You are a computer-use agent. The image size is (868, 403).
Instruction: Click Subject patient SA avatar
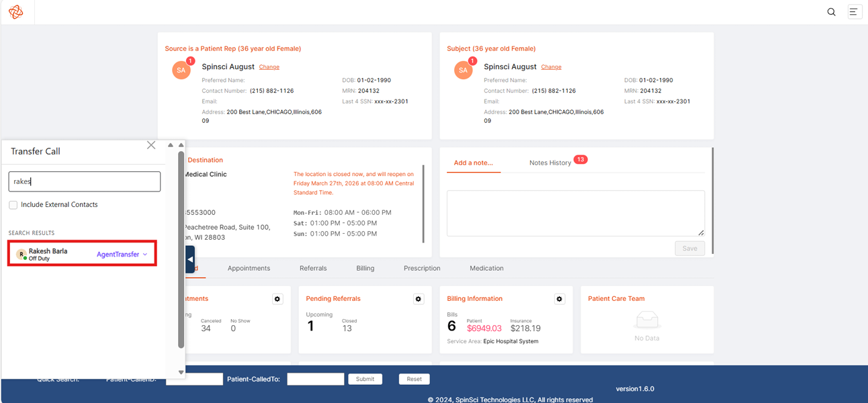tap(464, 70)
